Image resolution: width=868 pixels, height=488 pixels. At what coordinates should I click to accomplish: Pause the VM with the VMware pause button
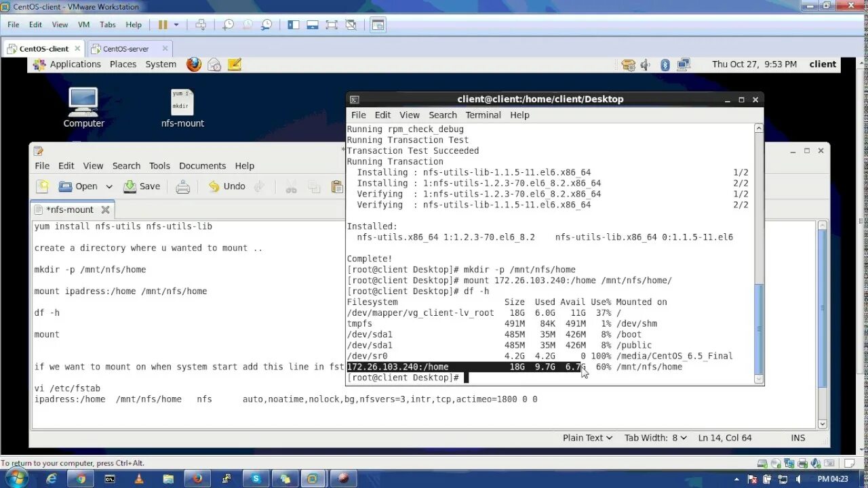[163, 24]
